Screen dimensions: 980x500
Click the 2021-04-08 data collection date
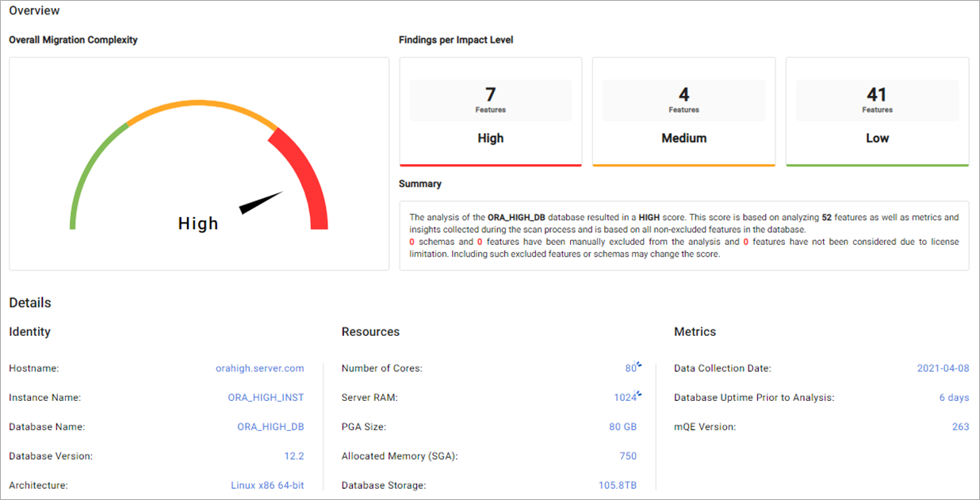pyautogui.click(x=943, y=368)
